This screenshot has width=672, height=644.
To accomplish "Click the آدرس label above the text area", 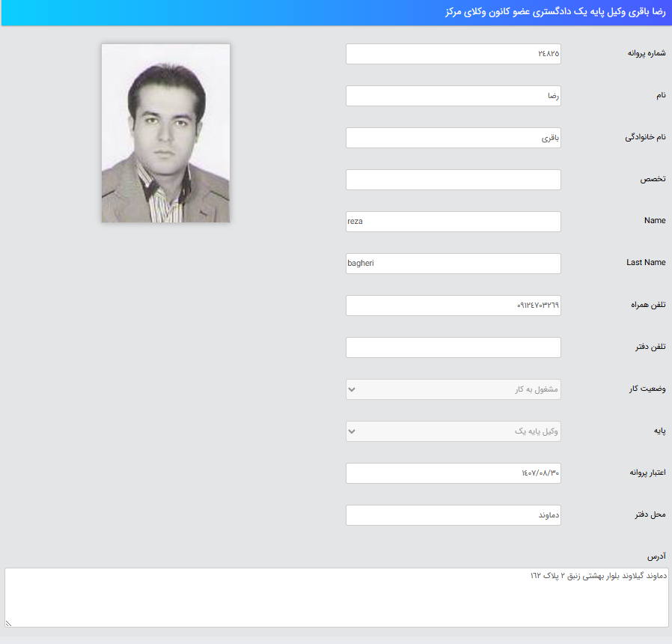I will click(656, 557).
